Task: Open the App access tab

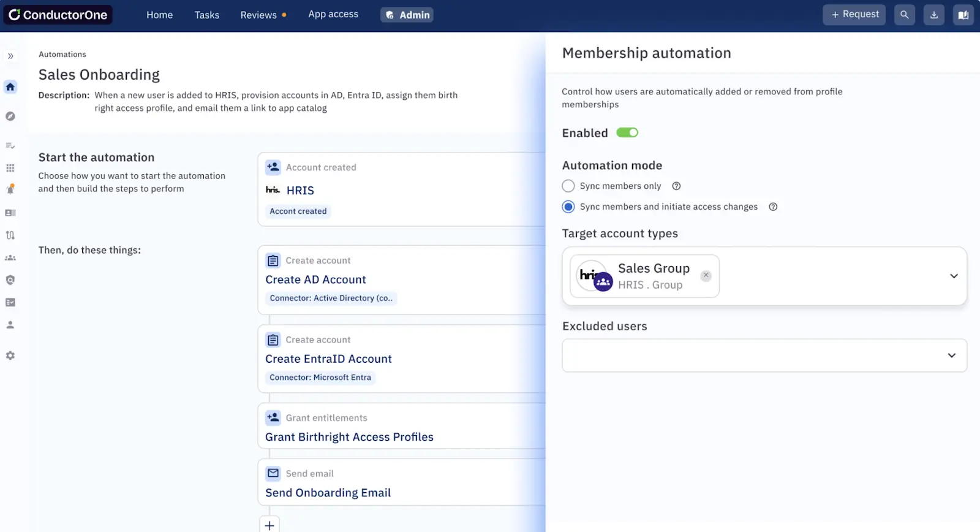Action: tap(333, 15)
